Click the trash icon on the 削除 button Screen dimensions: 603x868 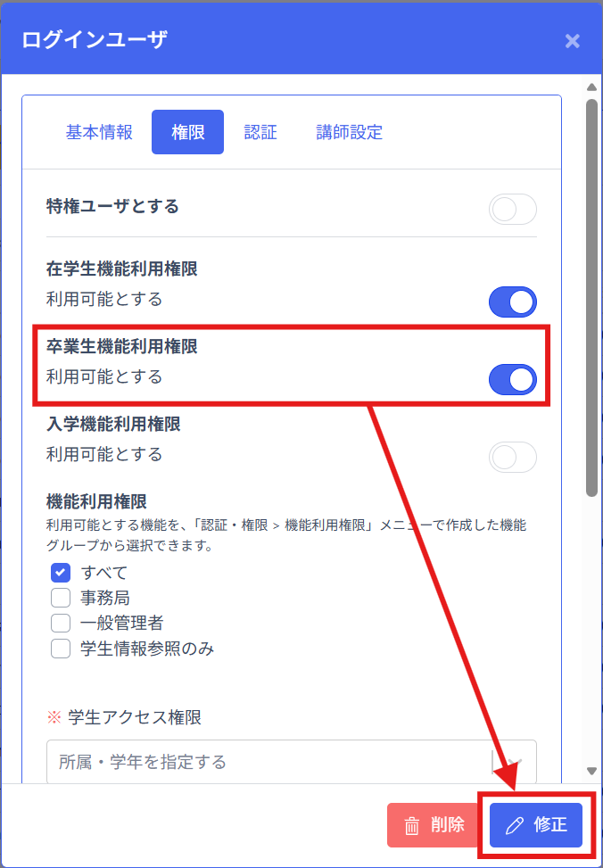[x=411, y=826]
